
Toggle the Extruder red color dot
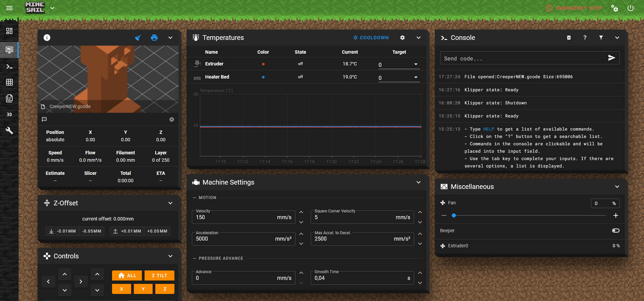tap(263, 64)
